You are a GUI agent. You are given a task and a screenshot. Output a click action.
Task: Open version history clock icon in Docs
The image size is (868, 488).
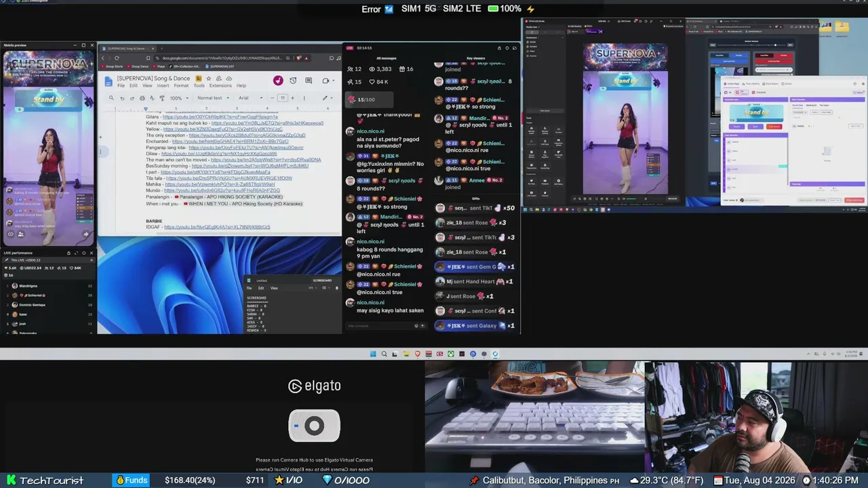point(293,81)
